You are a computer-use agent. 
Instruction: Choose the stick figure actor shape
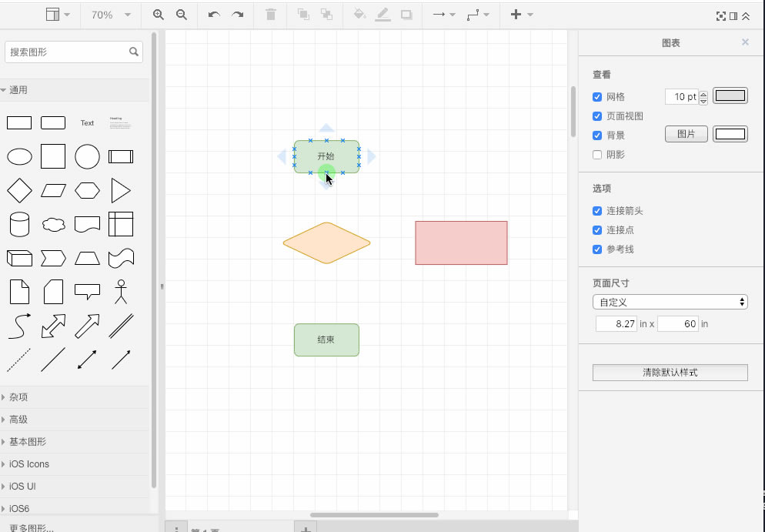(121, 292)
